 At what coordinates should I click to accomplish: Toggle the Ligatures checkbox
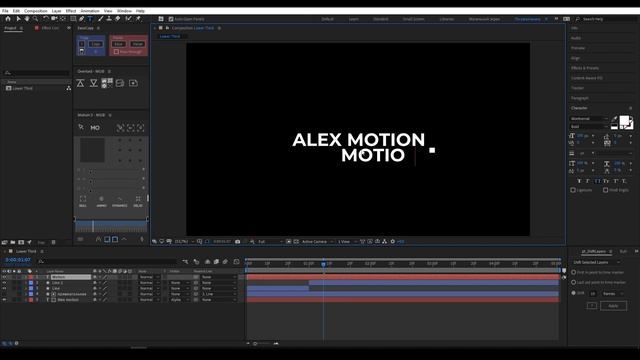point(573,190)
